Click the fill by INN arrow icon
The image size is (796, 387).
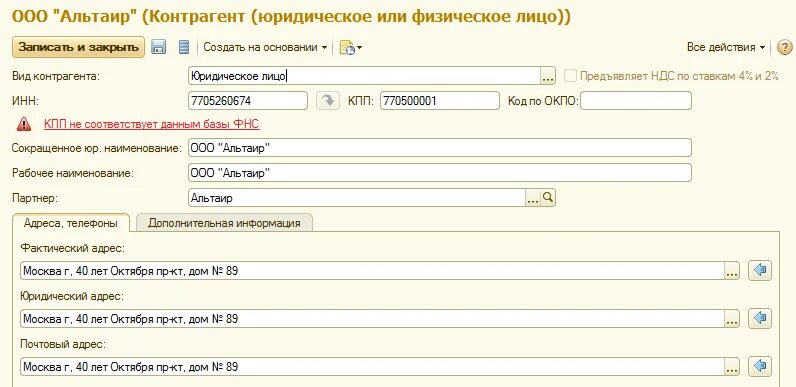(x=327, y=101)
